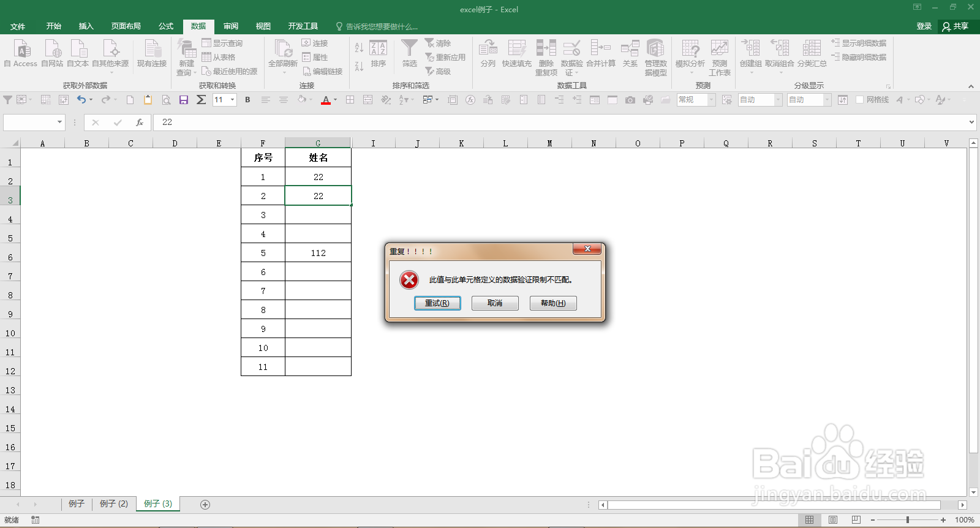The image size is (980, 528).
Task: Switch to the Home (开始) tab
Action: click(x=54, y=26)
